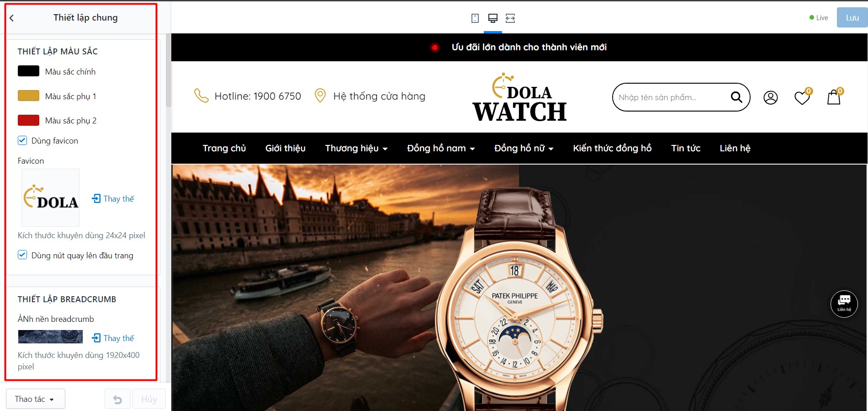Click Thay thế for breadcrumb background

tap(113, 338)
